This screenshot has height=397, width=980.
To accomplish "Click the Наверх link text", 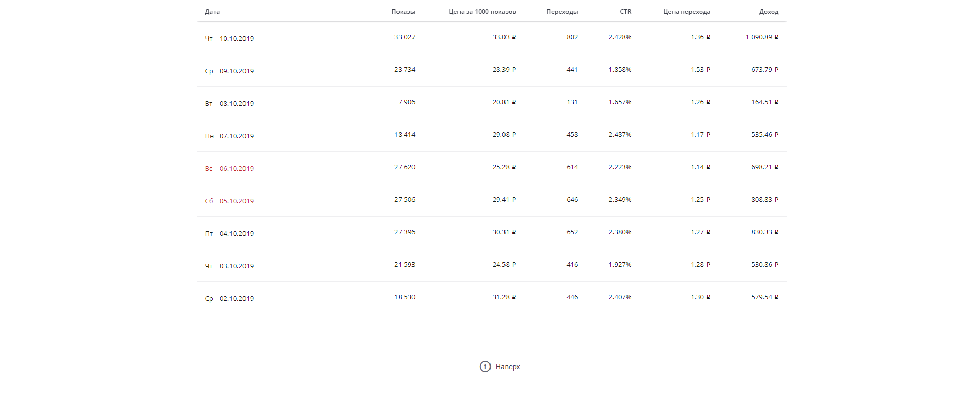I will click(x=508, y=367).
